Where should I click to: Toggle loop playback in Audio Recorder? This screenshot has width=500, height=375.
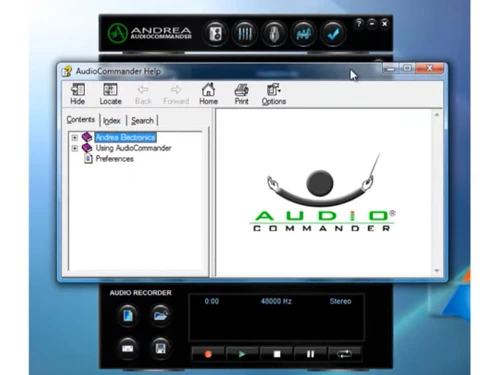[x=345, y=354]
